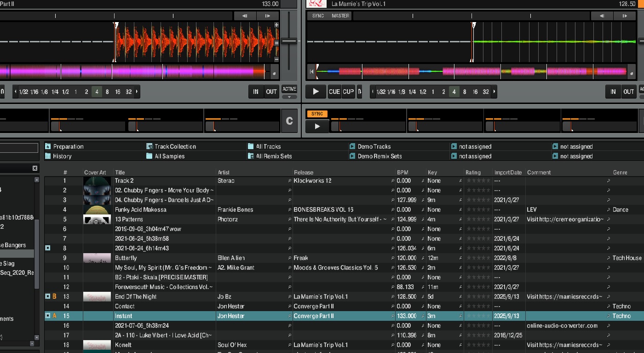Image resolution: width=644 pixels, height=353 pixels.
Task: Click left deck tempo bend down arrow
Action: [245, 16]
